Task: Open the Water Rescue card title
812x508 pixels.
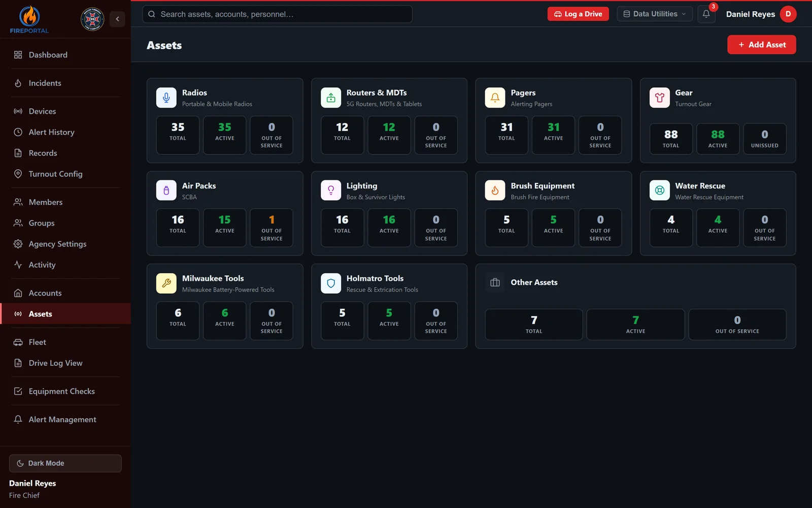Action: click(700, 186)
